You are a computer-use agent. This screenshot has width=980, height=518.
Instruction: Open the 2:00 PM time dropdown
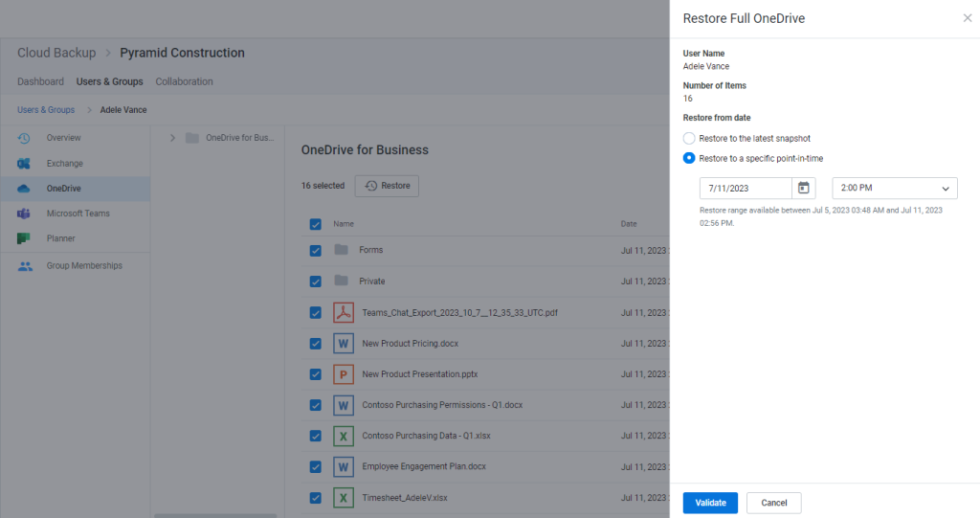895,188
